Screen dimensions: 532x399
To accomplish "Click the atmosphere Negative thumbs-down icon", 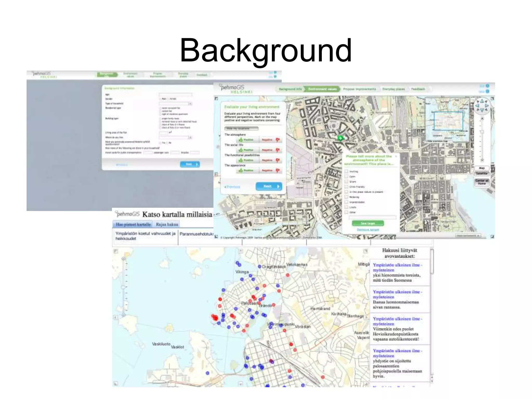I will [x=278, y=140].
